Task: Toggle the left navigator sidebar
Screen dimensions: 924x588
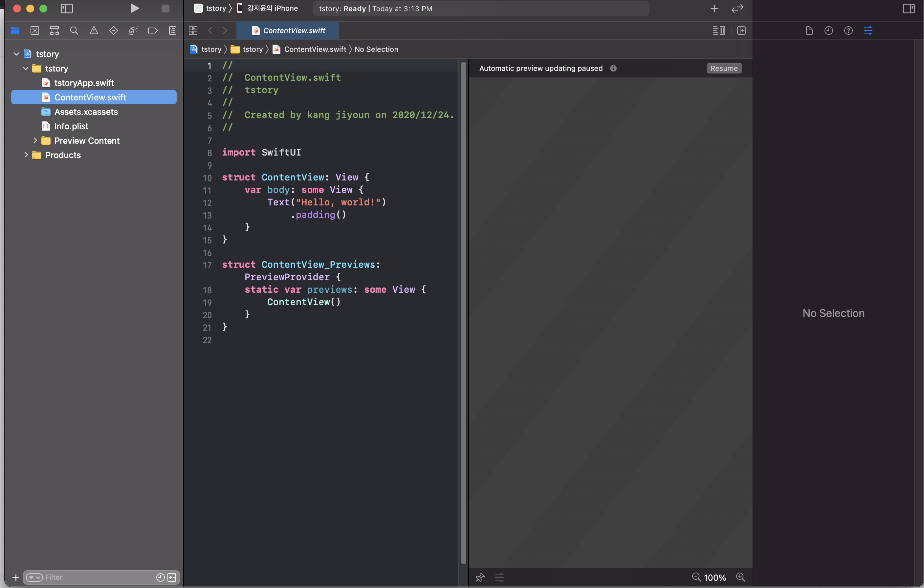Action: coord(67,9)
